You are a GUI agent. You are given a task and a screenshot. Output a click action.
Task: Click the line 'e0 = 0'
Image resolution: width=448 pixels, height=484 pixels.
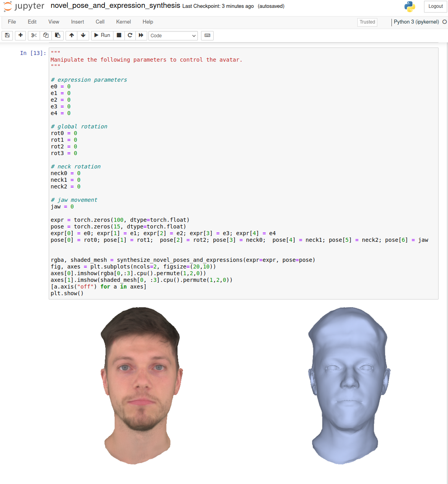pos(60,87)
